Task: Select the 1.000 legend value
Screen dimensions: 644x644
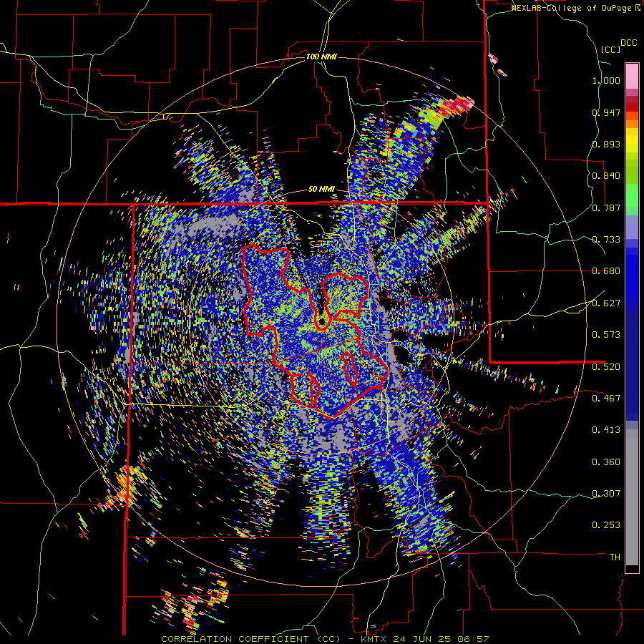Action: click(x=606, y=80)
